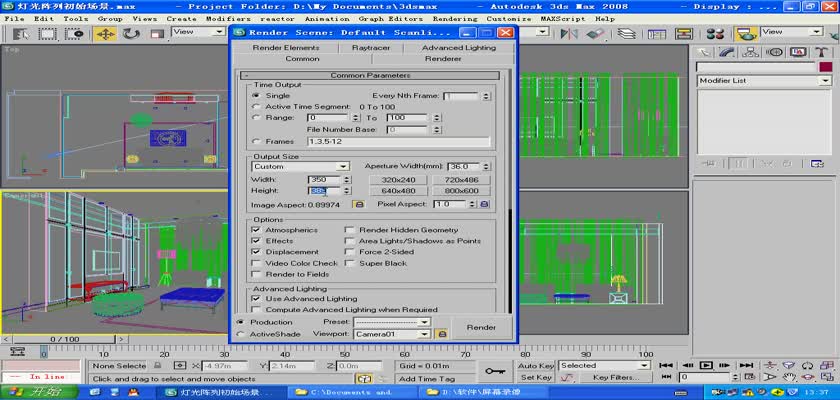Open the Utilities hammer panel
The width and height of the screenshot is (840, 400).
[x=821, y=52]
